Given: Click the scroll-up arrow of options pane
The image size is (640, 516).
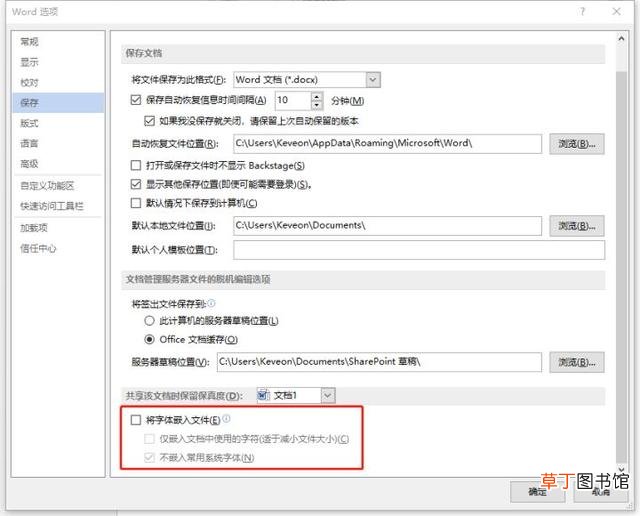Looking at the screenshot, I should (621, 39).
